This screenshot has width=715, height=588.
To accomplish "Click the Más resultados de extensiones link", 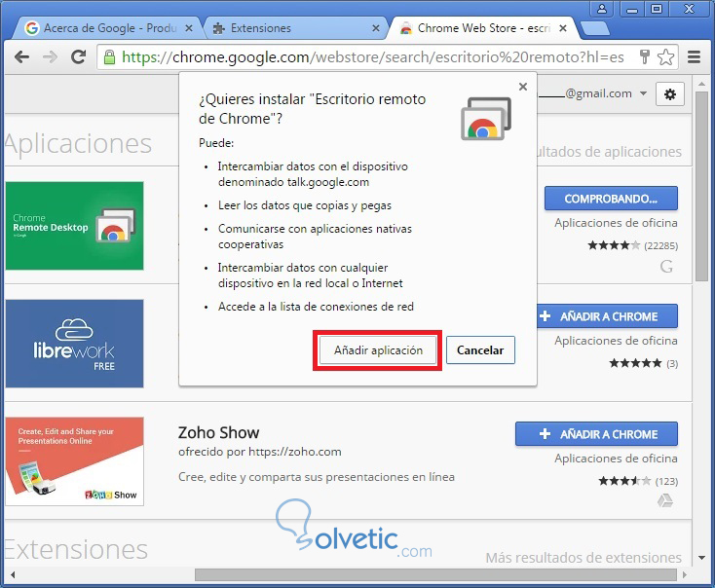I will [583, 558].
